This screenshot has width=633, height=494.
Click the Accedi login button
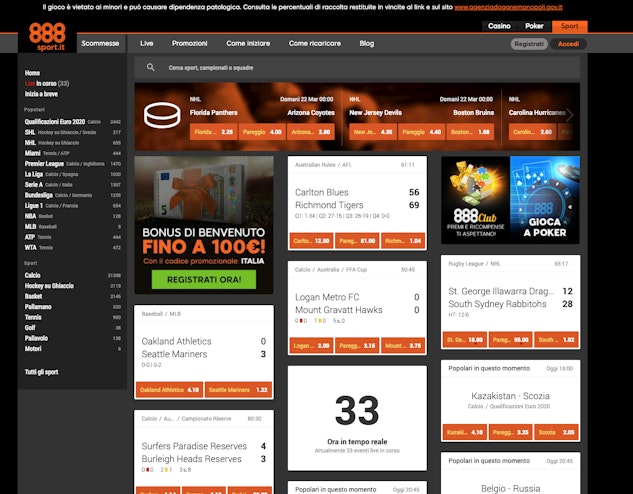click(568, 44)
